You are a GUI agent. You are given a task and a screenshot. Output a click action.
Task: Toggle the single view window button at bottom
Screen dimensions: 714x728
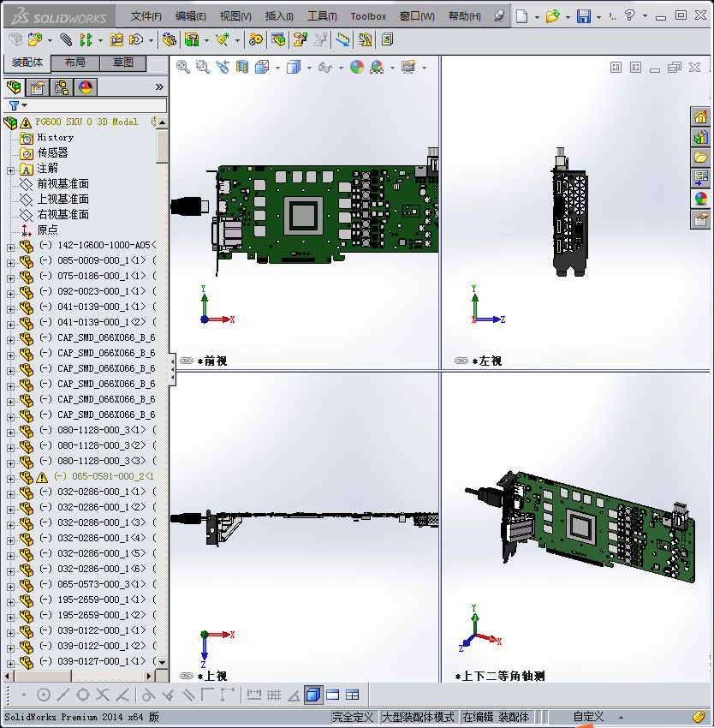[332, 695]
